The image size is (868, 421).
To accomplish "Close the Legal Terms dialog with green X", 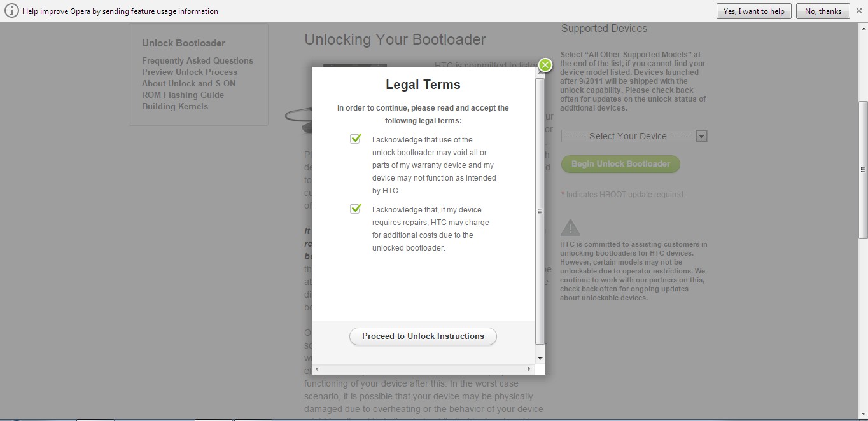I will coord(545,65).
